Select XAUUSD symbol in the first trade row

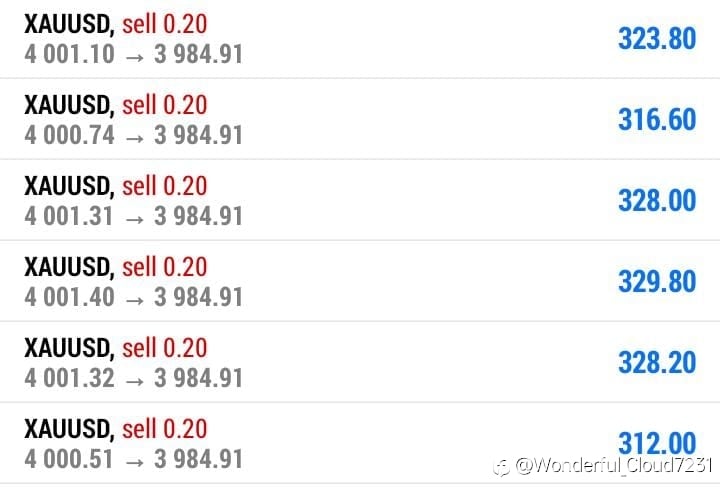[66, 22]
